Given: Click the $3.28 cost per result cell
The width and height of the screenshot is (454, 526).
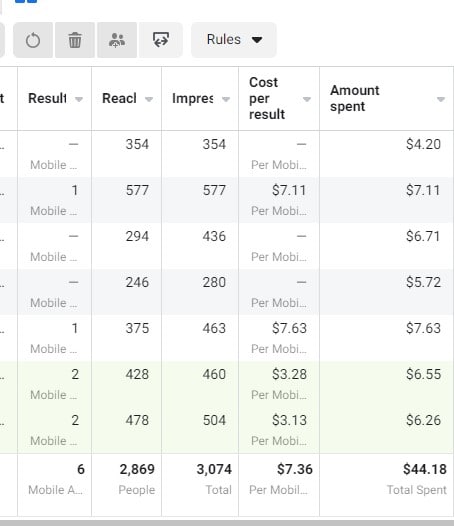Looking at the screenshot, I should point(279,384).
